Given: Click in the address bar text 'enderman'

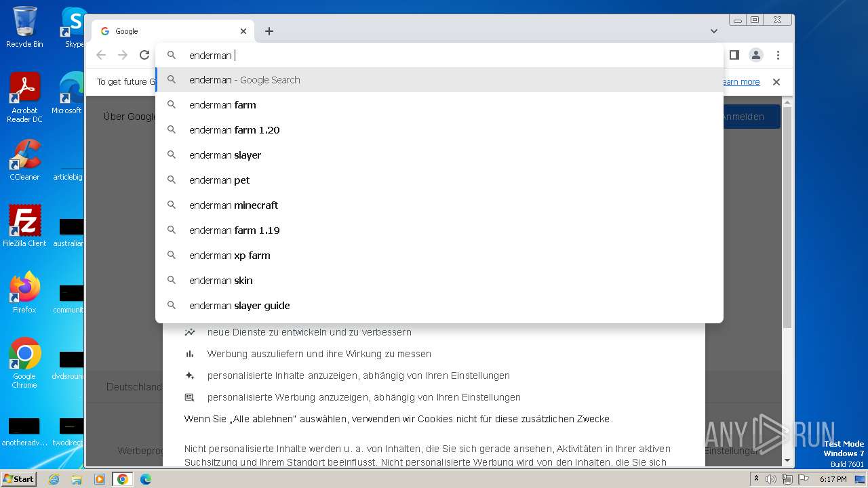Looking at the screenshot, I should (210, 56).
